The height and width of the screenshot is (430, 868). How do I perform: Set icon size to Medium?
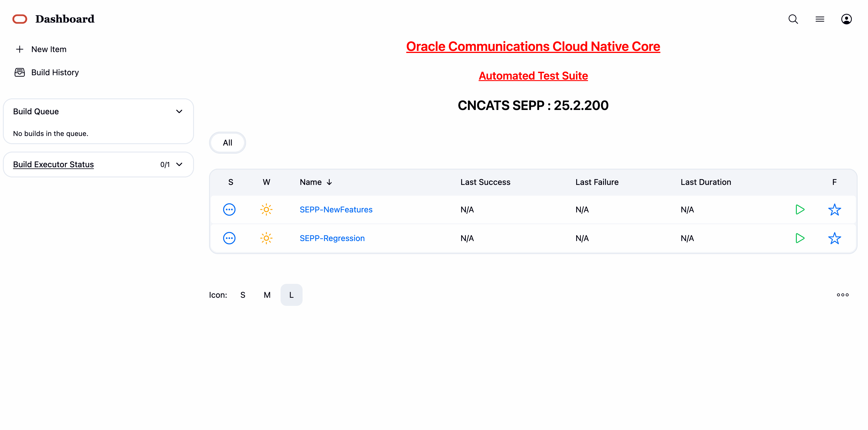click(x=267, y=295)
